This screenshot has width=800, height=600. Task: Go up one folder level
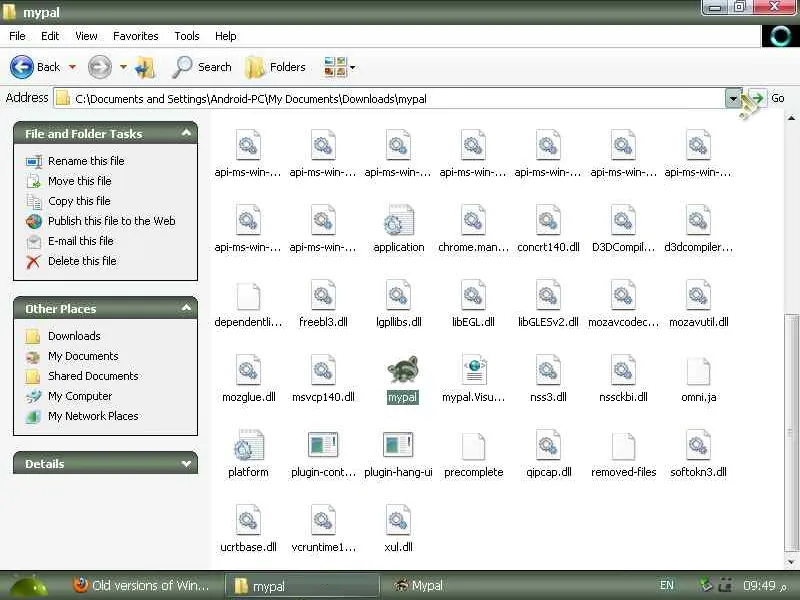(145, 67)
